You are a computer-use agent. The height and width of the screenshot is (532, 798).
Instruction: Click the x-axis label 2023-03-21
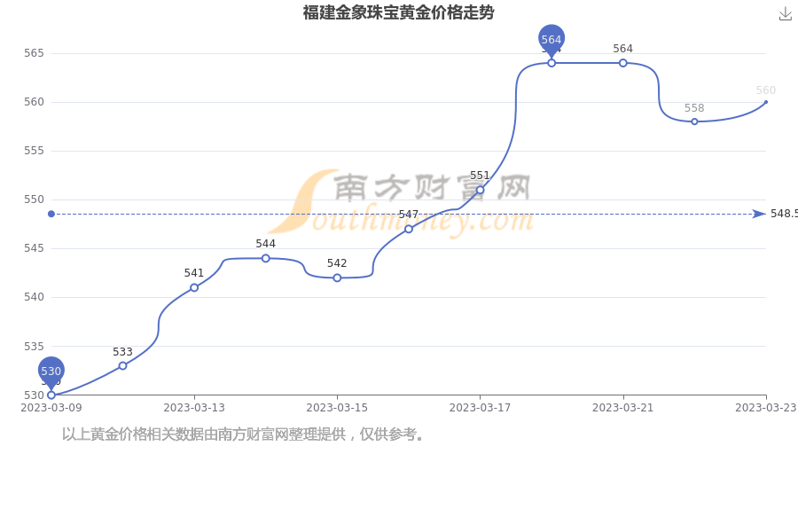tap(623, 408)
